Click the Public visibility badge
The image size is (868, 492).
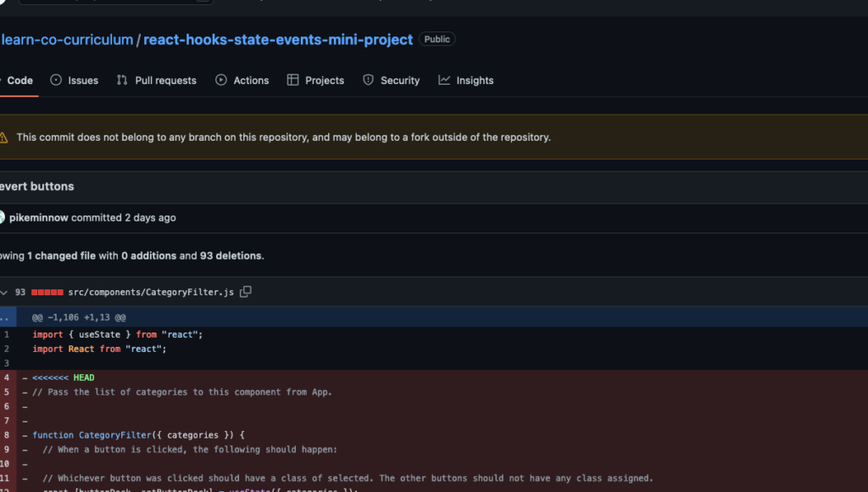point(437,39)
